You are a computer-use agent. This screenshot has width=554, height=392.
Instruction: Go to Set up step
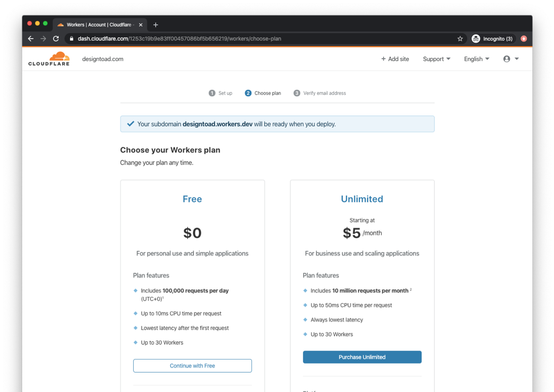click(x=221, y=93)
